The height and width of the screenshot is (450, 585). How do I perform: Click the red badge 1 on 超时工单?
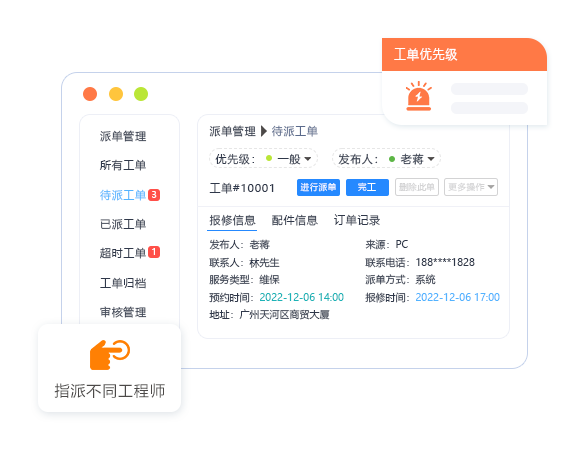[154, 252]
